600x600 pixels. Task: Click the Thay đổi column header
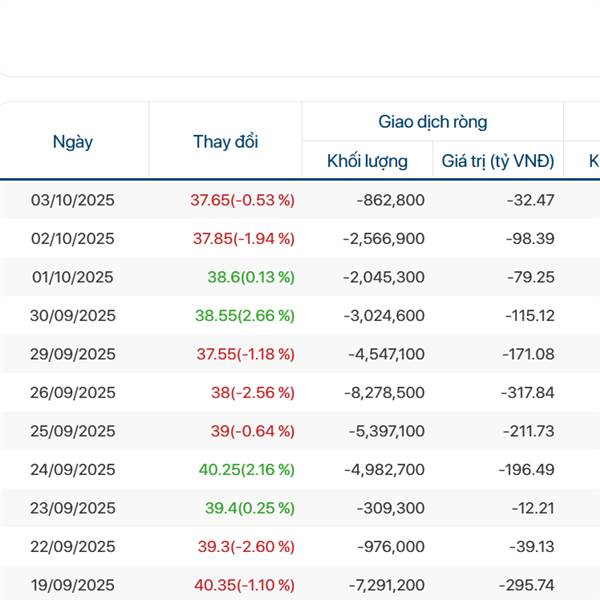[x=225, y=141]
